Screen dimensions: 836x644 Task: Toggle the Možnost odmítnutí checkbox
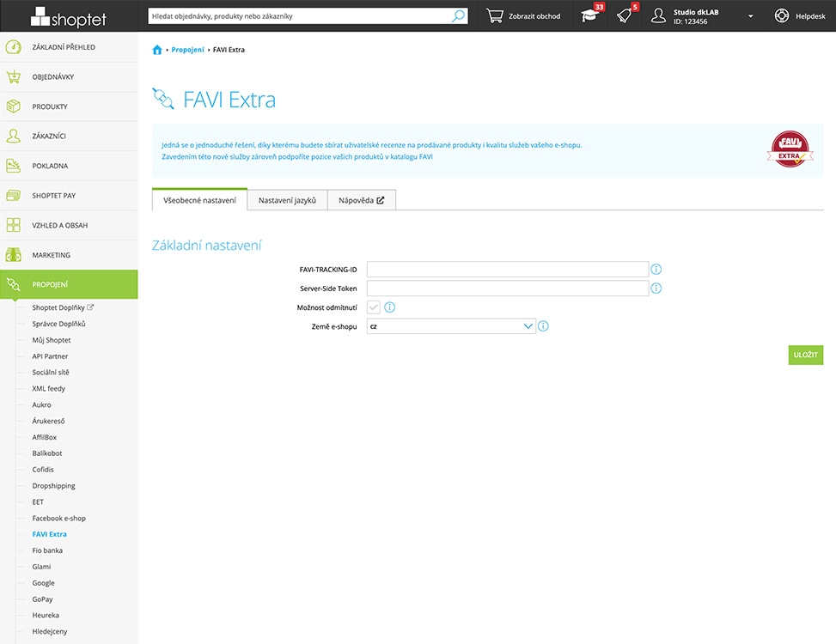coord(374,307)
